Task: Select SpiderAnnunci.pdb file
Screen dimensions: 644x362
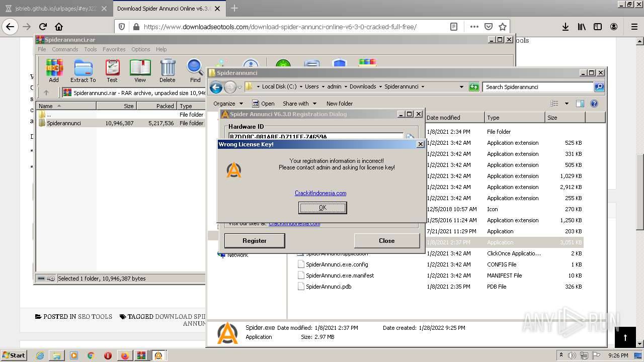Action: point(329,287)
